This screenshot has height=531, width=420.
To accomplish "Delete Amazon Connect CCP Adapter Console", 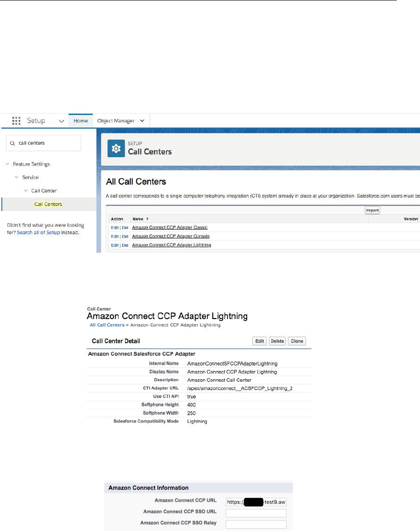I will tap(125, 237).
